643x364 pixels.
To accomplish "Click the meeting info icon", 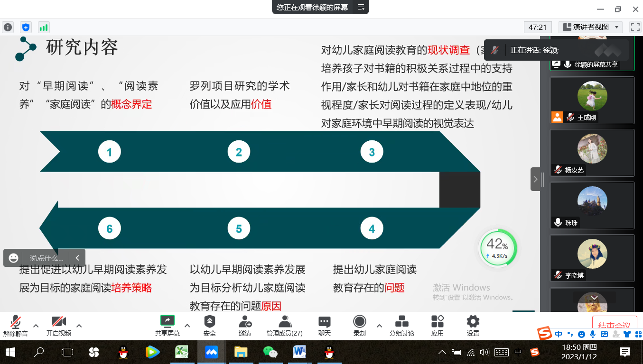I will [x=8, y=27].
